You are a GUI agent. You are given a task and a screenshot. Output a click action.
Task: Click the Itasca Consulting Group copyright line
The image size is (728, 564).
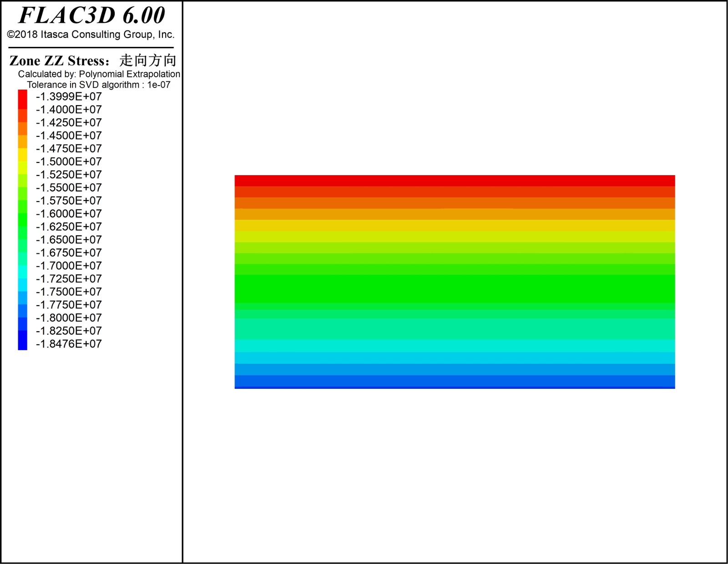pos(91,35)
